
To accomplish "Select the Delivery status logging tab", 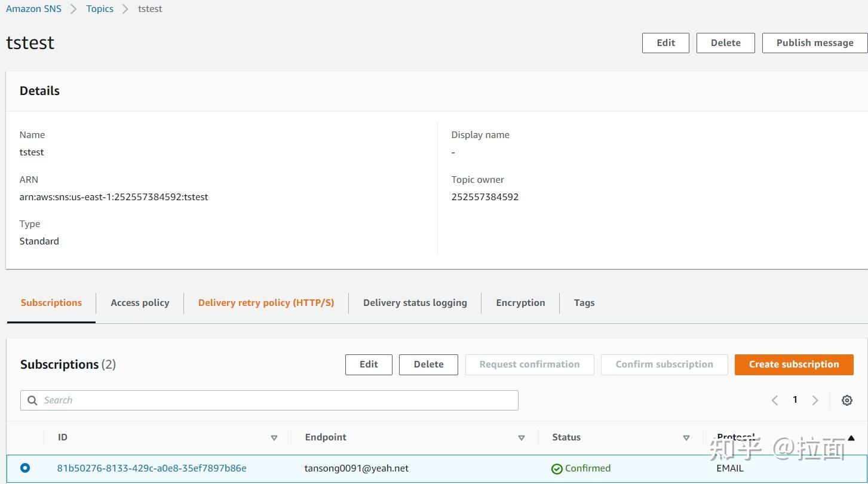I will click(415, 302).
